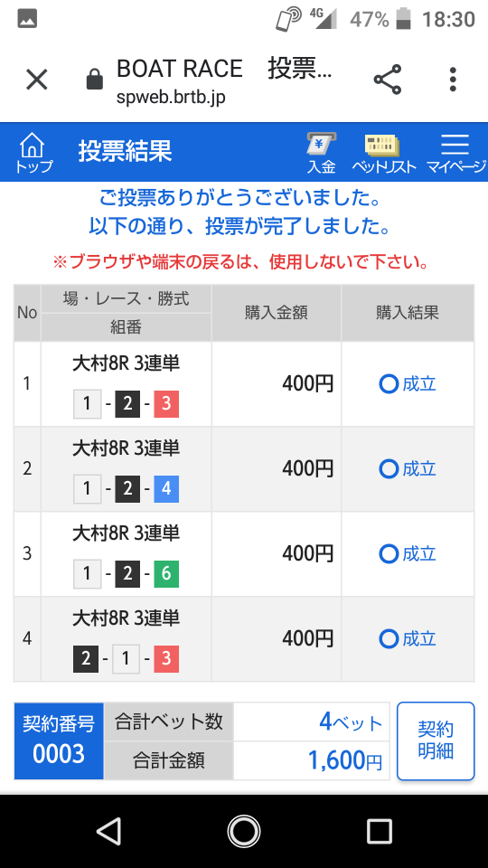This screenshot has height=868, width=488.
Task: Tap the Android recent apps square
Action: [x=380, y=831]
